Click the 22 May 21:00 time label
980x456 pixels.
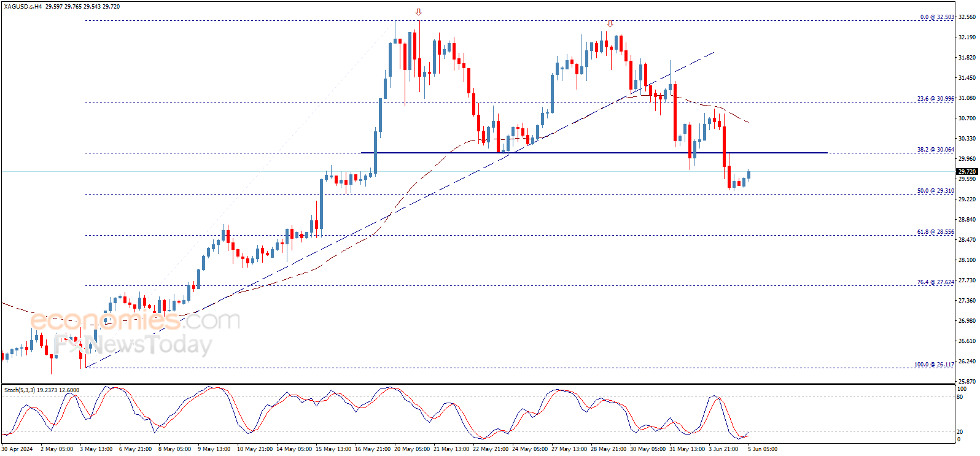pyautogui.click(x=491, y=449)
